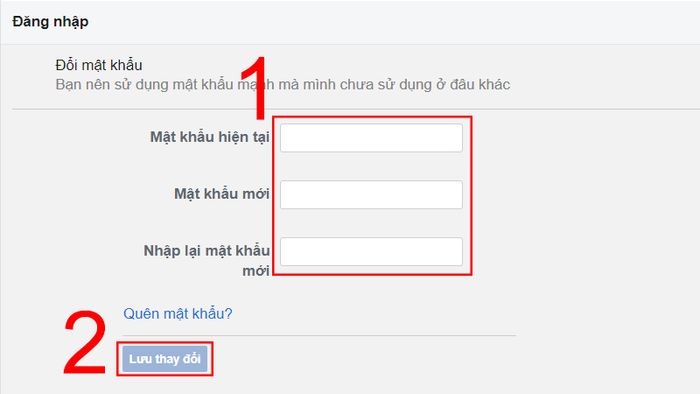The height and width of the screenshot is (394, 700).
Task: Follow the forgot password hyperlink
Action: 178,314
